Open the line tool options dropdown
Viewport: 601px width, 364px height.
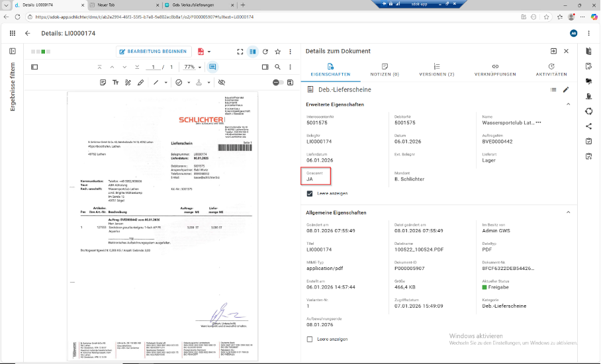pyautogui.click(x=165, y=82)
